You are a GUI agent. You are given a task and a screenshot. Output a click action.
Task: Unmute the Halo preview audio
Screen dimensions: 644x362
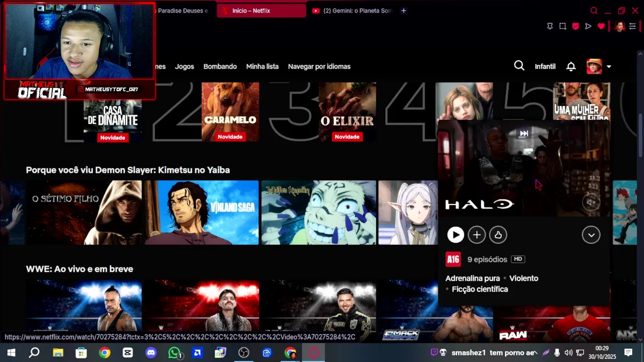592,203
